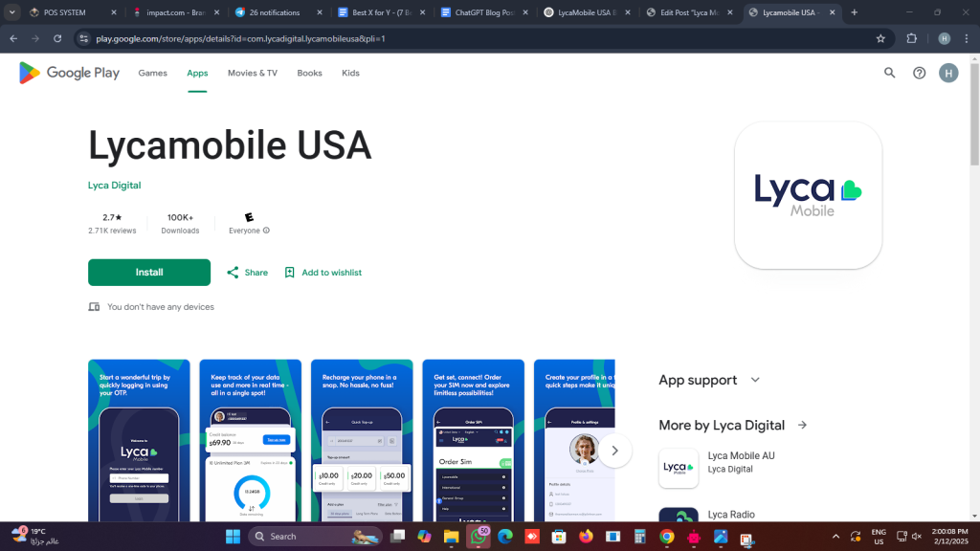
Task: Bookmark this page with the star icon
Action: pos(880,38)
